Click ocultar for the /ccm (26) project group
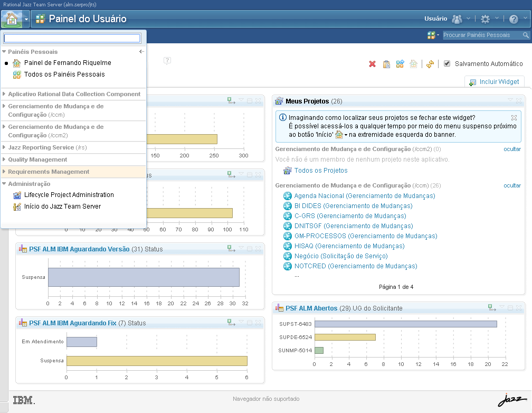The width and height of the screenshot is (532, 413). [x=512, y=185]
